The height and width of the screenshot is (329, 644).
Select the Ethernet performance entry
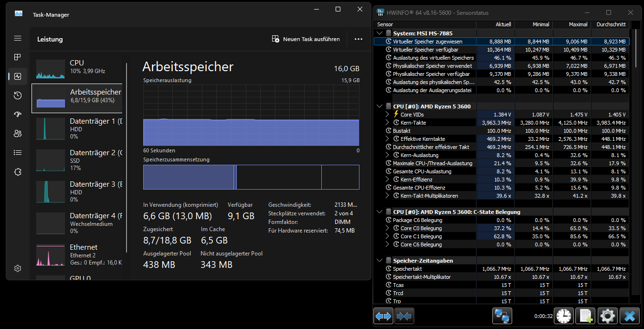(x=77, y=255)
